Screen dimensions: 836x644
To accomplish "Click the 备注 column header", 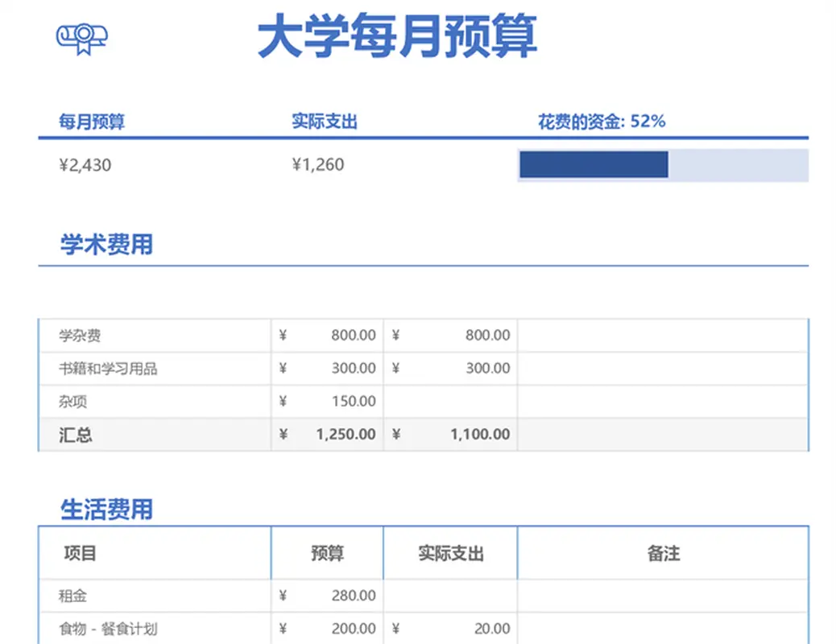I will [663, 553].
